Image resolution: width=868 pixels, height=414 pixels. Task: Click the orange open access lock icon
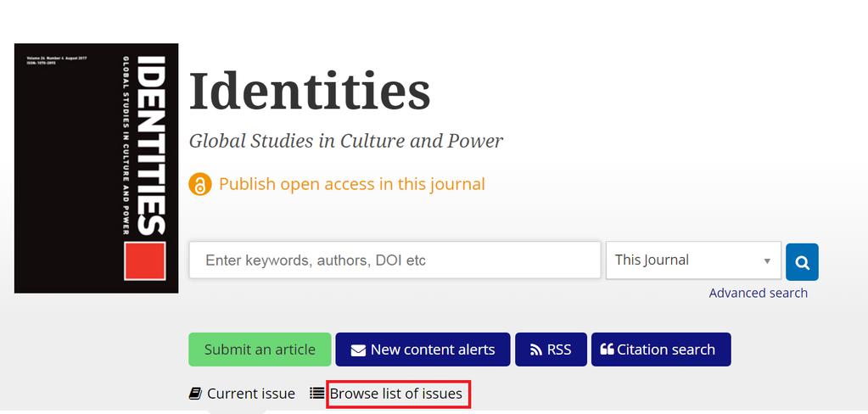[x=200, y=184]
